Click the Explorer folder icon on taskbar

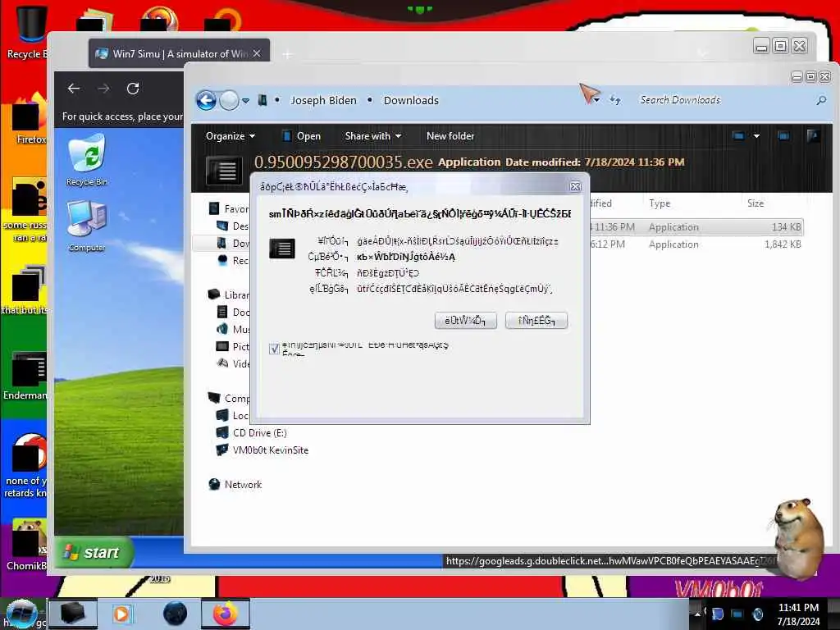pos(73,614)
